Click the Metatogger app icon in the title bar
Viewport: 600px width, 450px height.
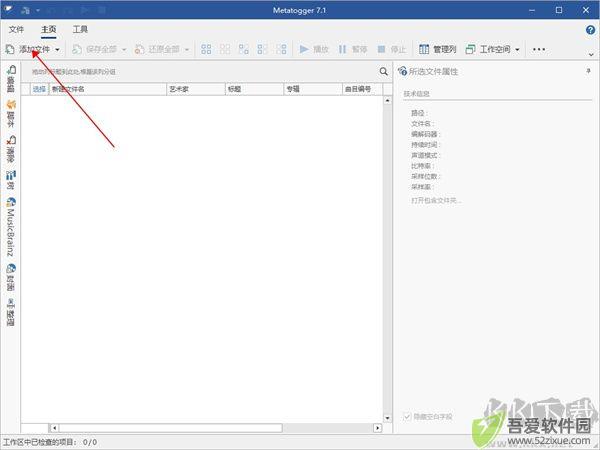point(8,9)
